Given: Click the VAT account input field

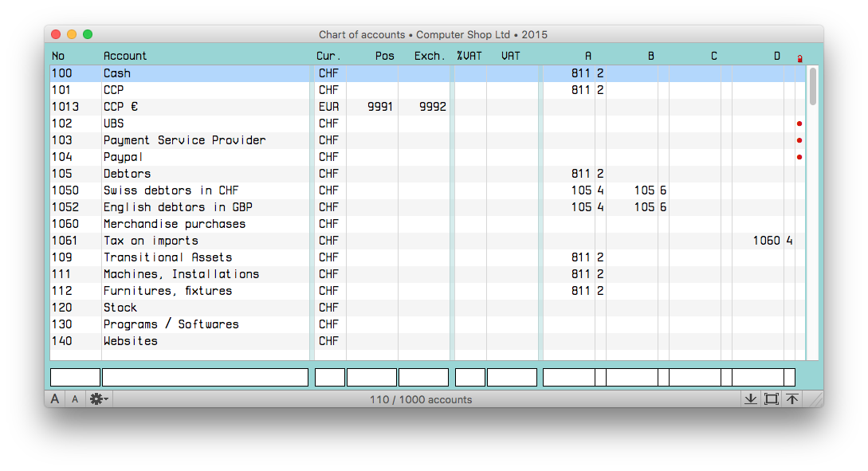Looking at the screenshot, I should click(512, 378).
